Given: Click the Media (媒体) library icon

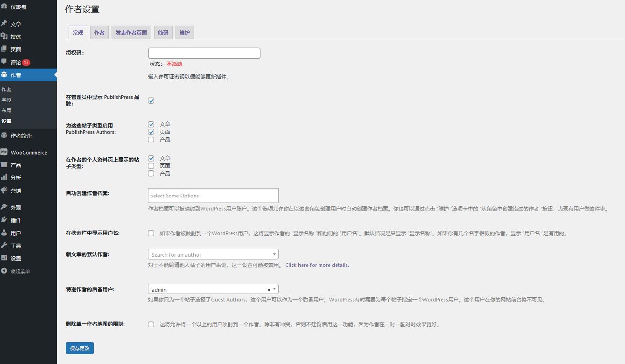Looking at the screenshot, I should pyautogui.click(x=4, y=36).
